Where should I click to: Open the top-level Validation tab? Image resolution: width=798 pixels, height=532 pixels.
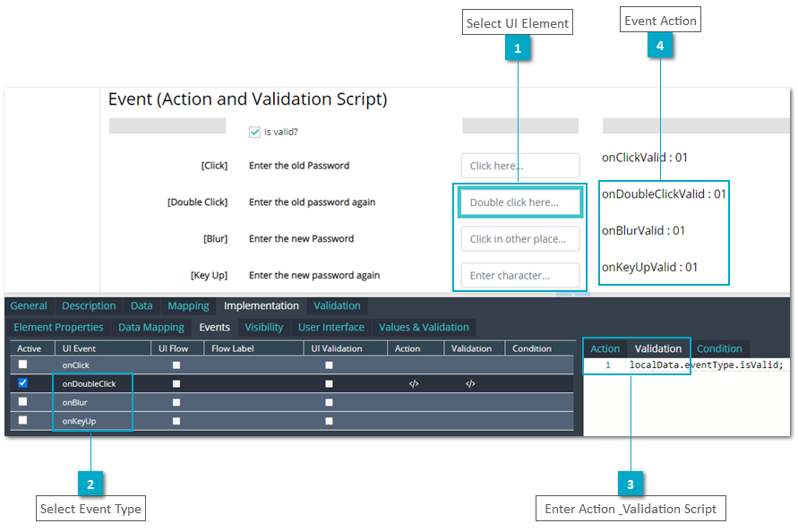coord(337,305)
